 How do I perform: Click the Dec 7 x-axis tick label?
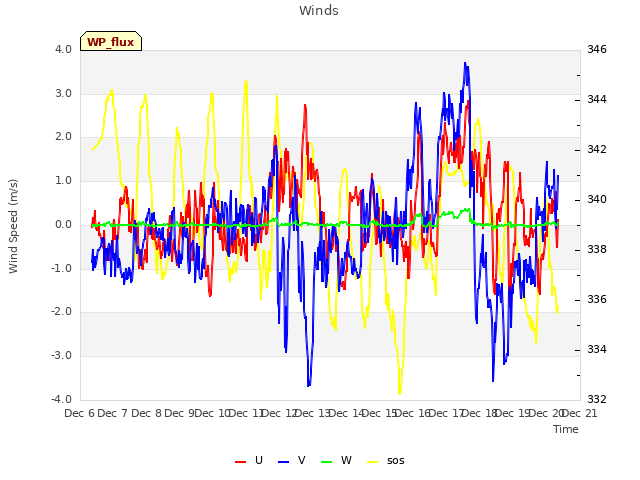click(x=113, y=413)
